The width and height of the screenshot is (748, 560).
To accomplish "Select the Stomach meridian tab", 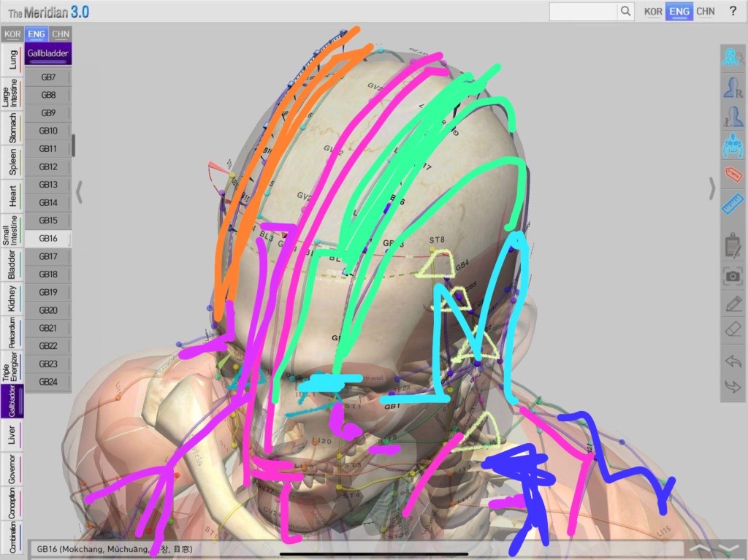I will (12, 130).
